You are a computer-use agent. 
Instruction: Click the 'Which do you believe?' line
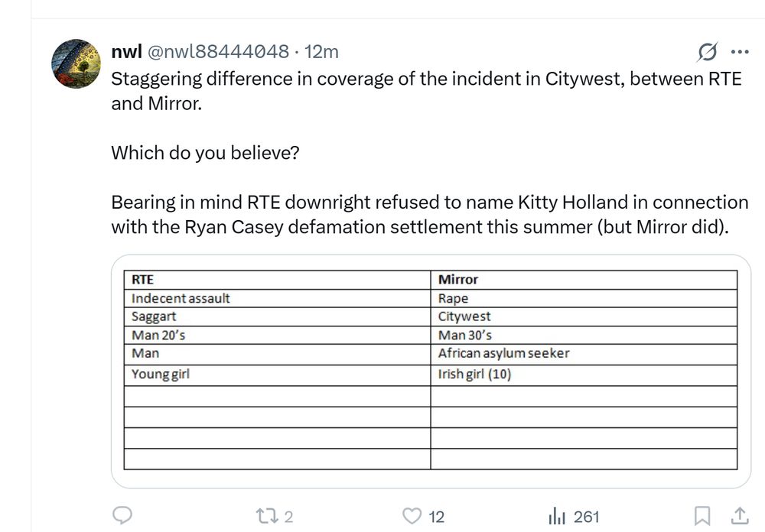(205, 153)
